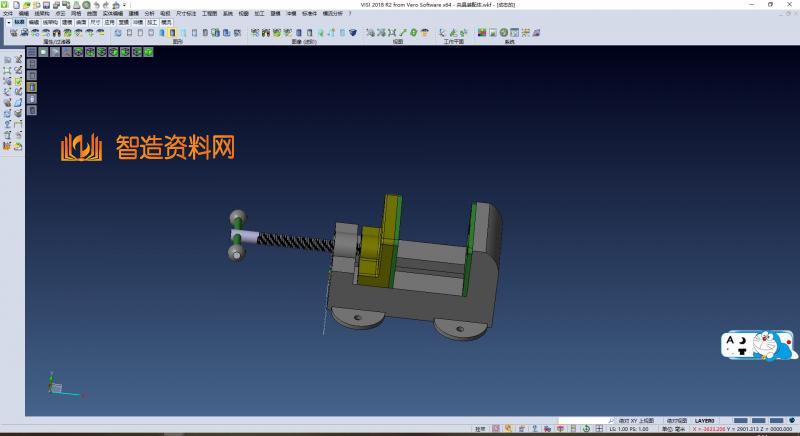The height and width of the screenshot is (436, 800).
Task: Toggle the yellow highlighted button in viewport left strip
Action: pos(31,86)
